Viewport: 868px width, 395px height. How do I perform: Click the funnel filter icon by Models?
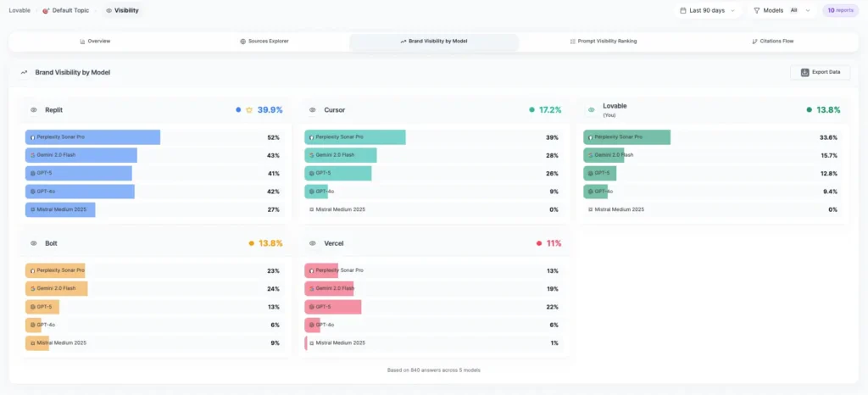point(757,10)
